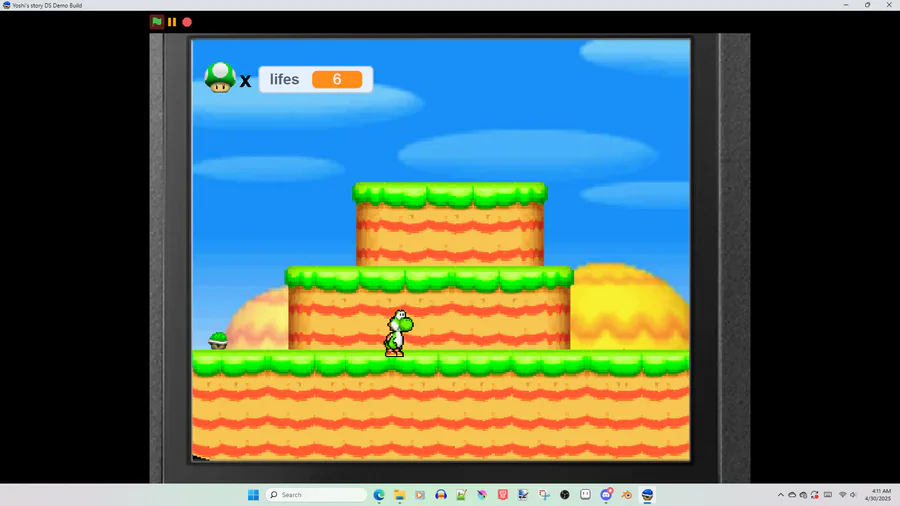This screenshot has width=900, height=506.
Task: Click the green Yoshi character
Action: pyautogui.click(x=398, y=333)
